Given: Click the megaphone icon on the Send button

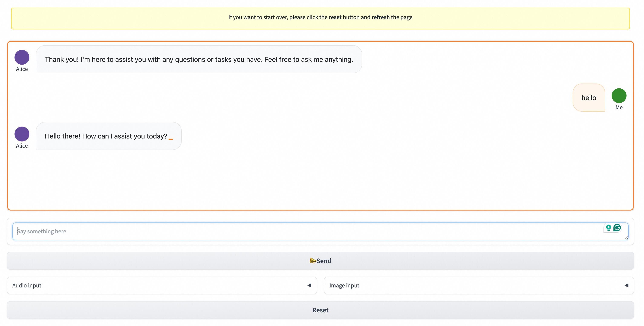Looking at the screenshot, I should coord(312,261).
